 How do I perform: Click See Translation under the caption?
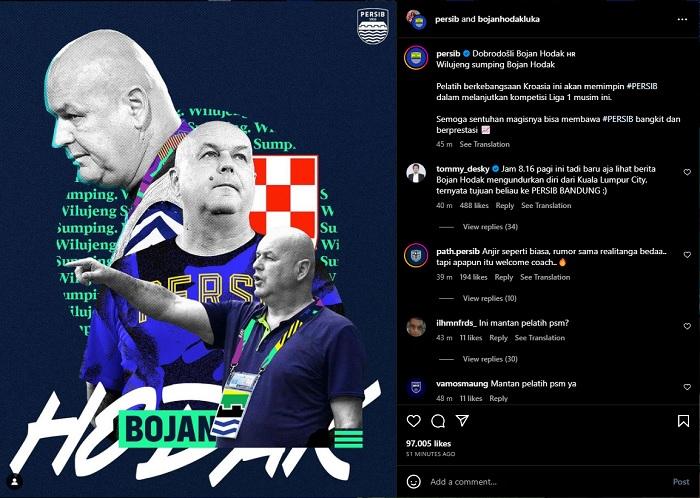tap(484, 144)
